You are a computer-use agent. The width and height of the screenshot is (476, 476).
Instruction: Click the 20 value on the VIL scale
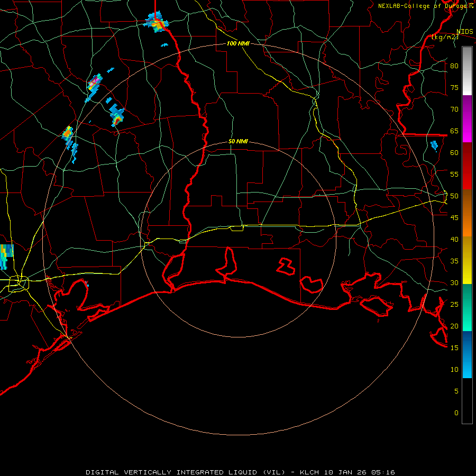coord(454,326)
